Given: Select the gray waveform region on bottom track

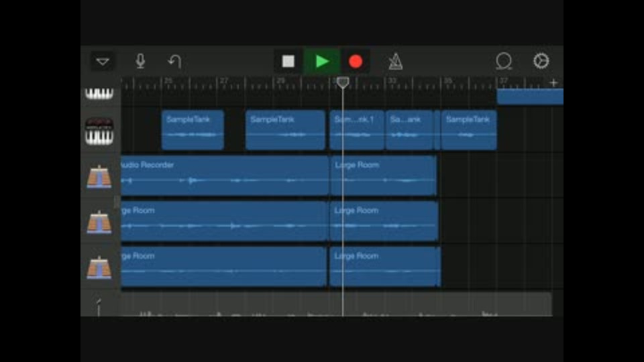Looking at the screenshot, I should [x=336, y=304].
